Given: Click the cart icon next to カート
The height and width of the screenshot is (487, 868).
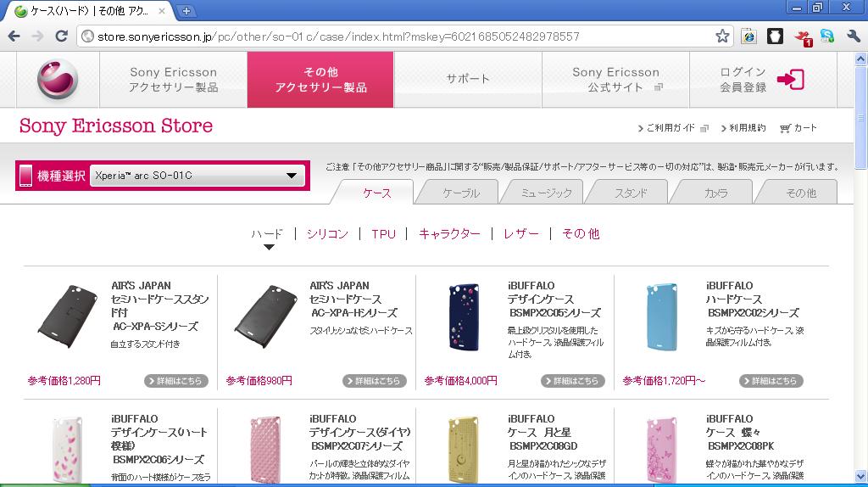Looking at the screenshot, I should coord(785,128).
